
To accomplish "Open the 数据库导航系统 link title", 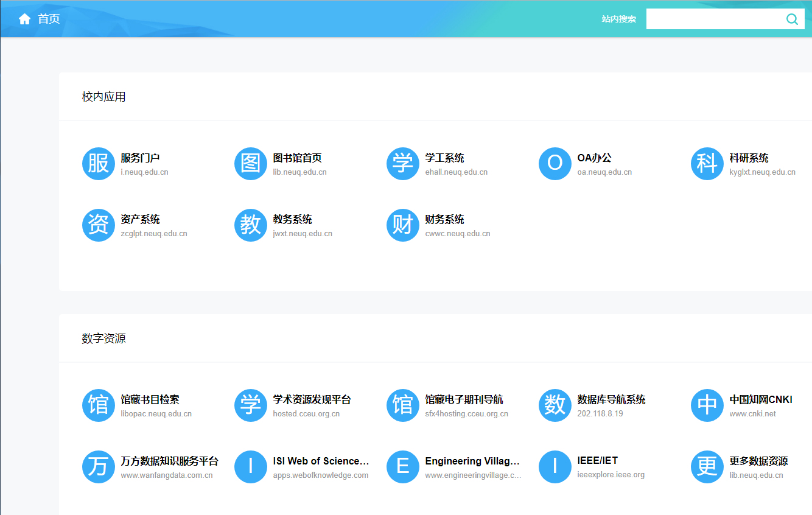I will coord(611,400).
